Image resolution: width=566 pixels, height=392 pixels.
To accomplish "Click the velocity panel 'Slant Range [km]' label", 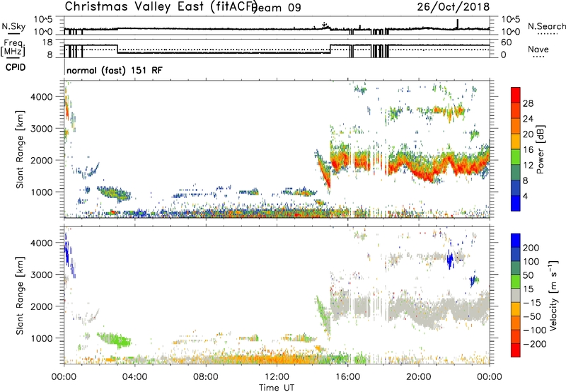I will (x=20, y=296).
